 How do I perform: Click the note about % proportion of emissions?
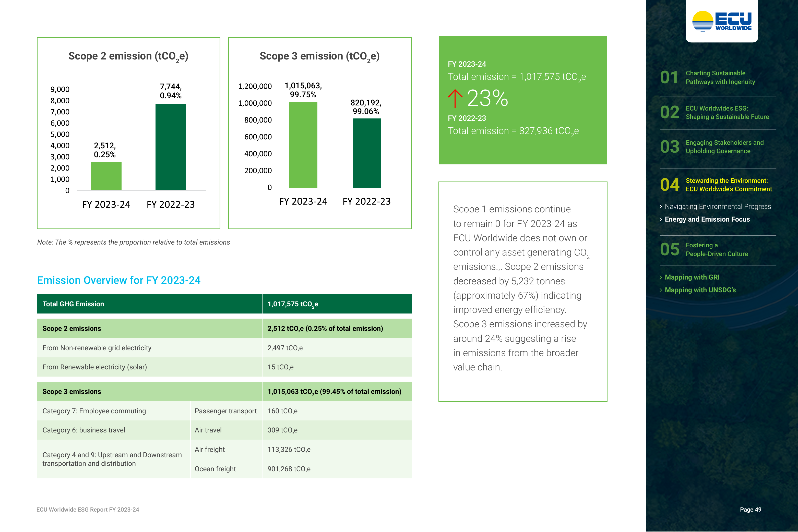click(133, 242)
